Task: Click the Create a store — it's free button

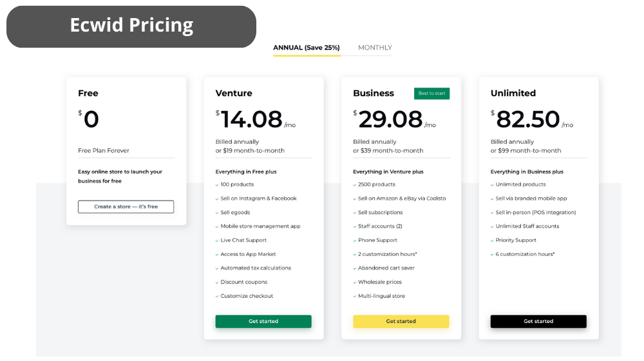Action: (x=126, y=207)
